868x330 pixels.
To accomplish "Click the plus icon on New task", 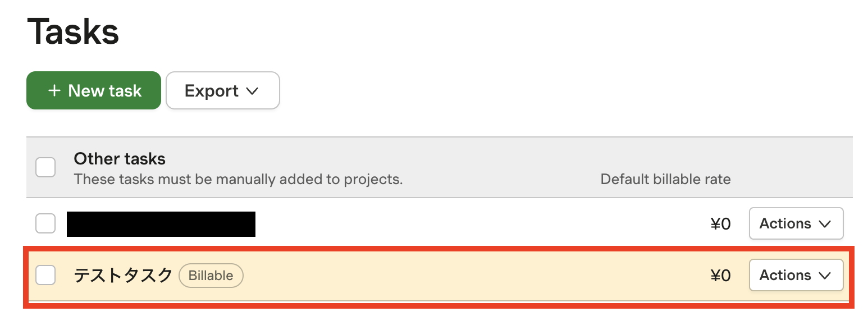I will pos(54,91).
